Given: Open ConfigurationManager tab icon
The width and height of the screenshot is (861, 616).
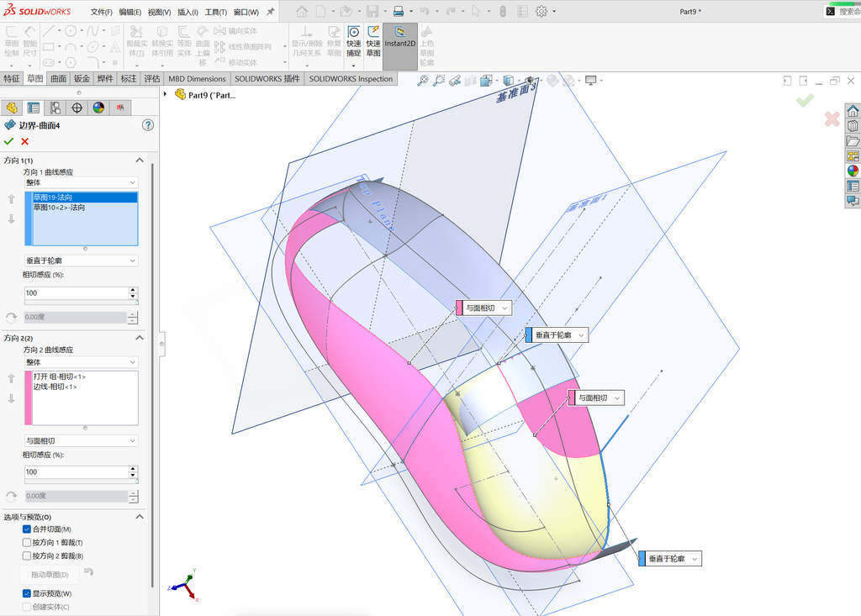Looking at the screenshot, I should [55, 108].
